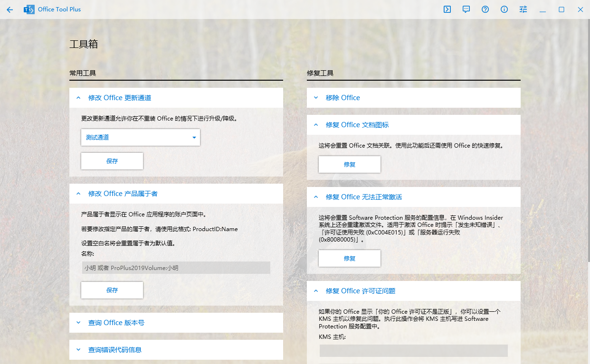Click the KMS 主机 input field
Viewport: 590px width, 364px height.
pos(413,351)
